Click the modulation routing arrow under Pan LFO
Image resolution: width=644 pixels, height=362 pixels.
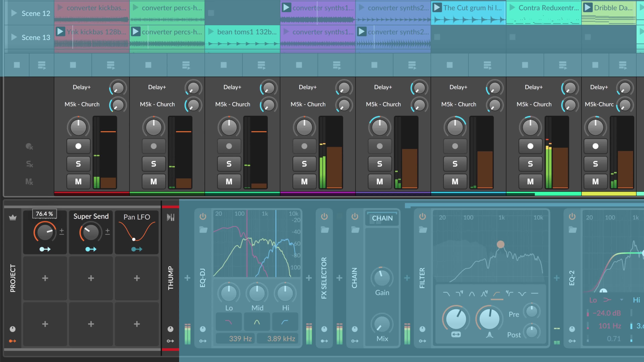click(x=137, y=249)
